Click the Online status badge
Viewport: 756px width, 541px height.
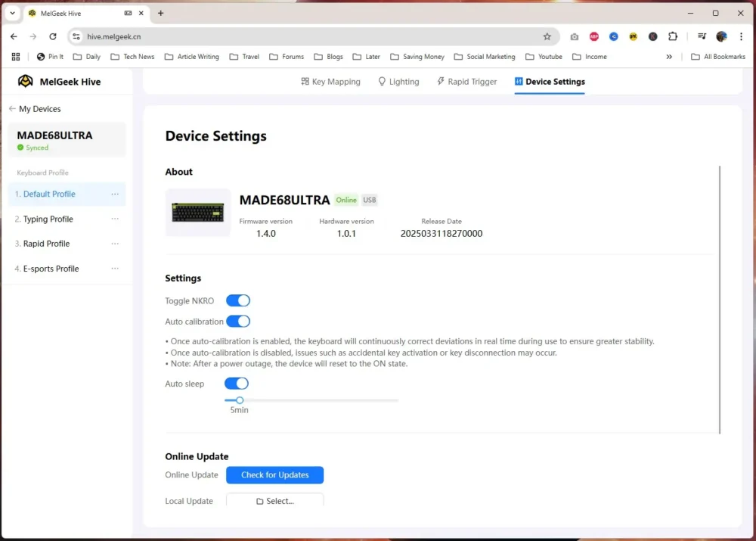pos(346,200)
